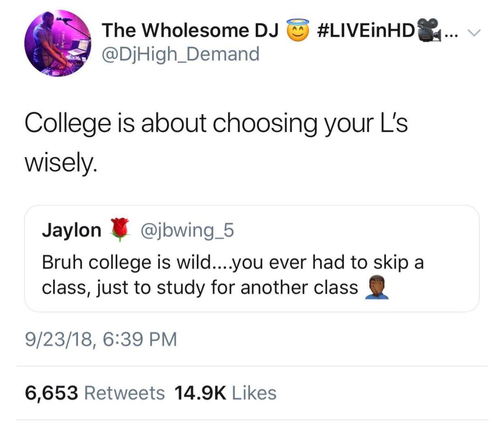Click the red rose emoji beside Jaylon

click(x=119, y=230)
